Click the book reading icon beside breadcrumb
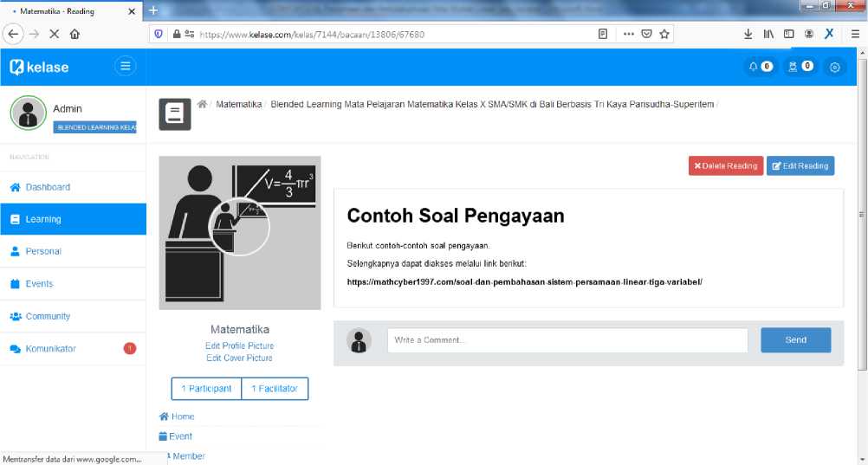Viewport: 868px width, 465px height. [175, 114]
